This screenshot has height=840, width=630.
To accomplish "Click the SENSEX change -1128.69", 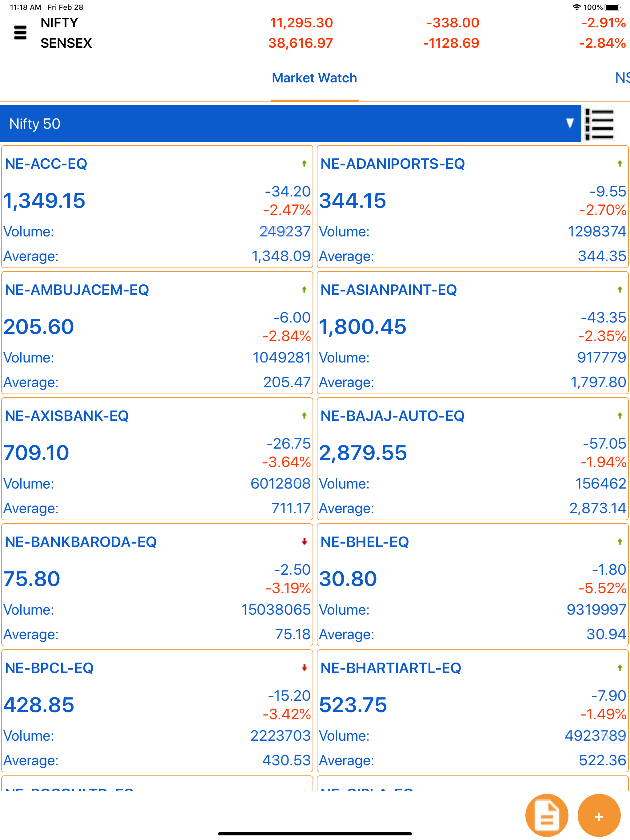I will [451, 43].
